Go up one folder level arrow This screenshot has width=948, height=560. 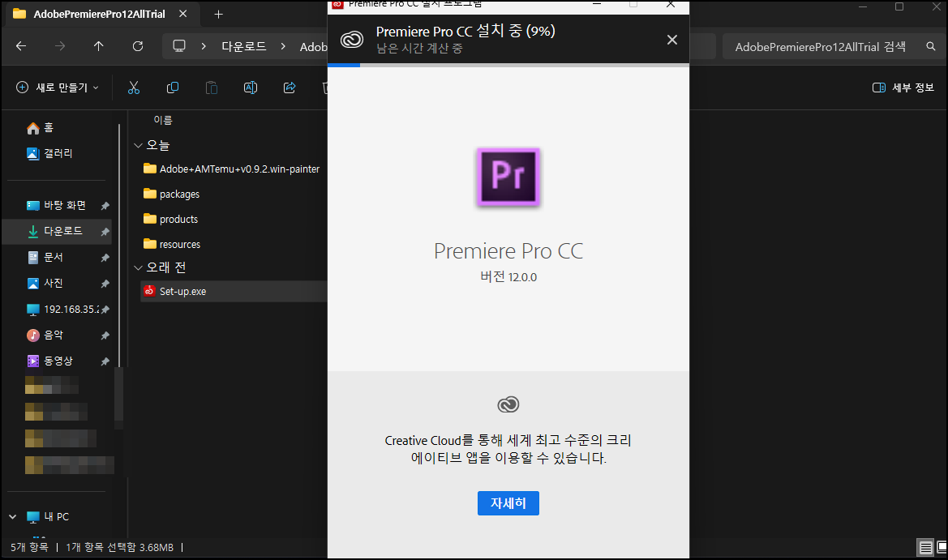pyautogui.click(x=99, y=46)
